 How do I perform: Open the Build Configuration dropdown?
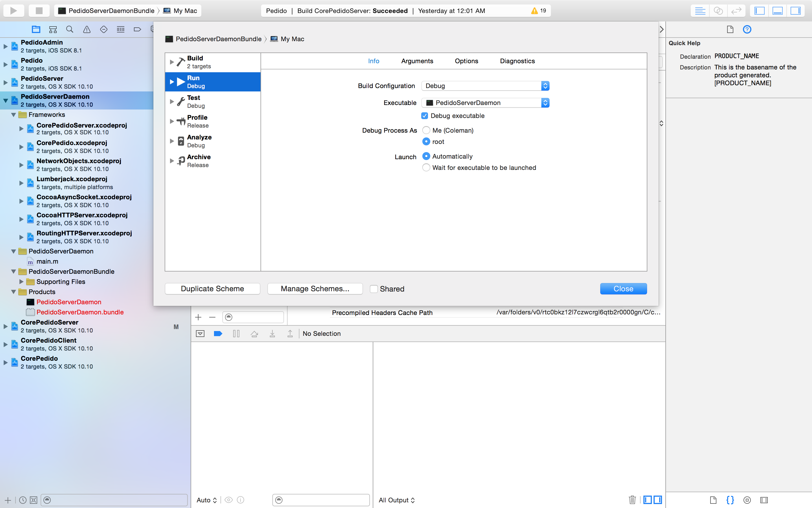485,86
